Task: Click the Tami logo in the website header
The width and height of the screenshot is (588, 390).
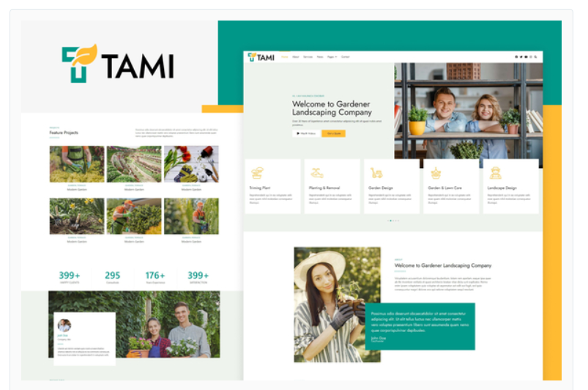Action: [260, 57]
